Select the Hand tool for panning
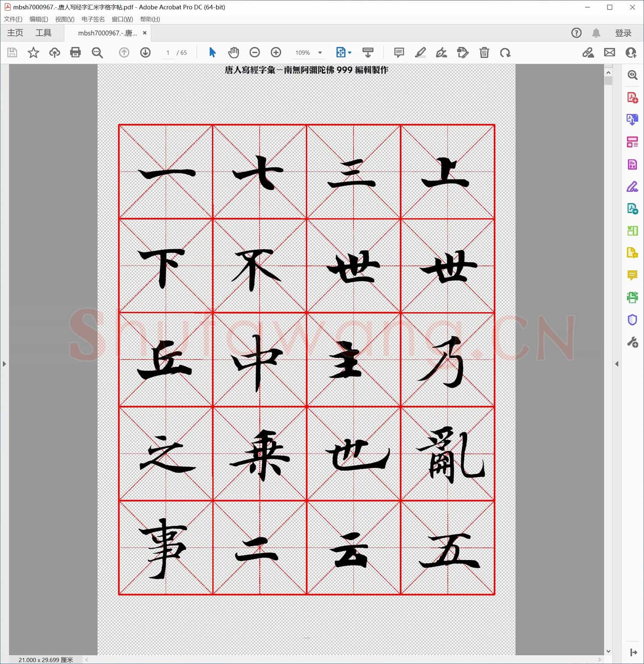The image size is (644, 664). (234, 52)
